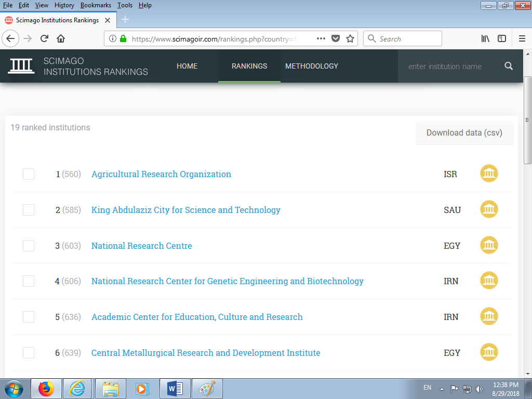
Task: Expand the page actions three-dot menu
Action: tap(321, 38)
